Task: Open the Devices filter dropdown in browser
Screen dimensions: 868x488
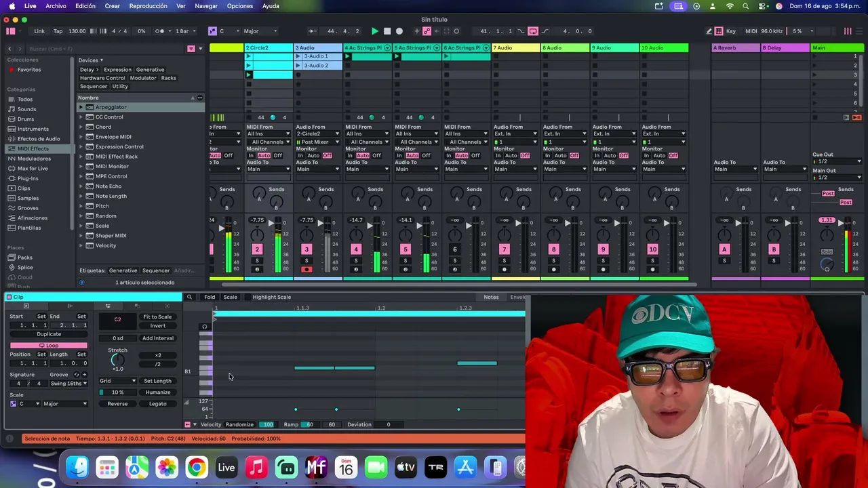Action: point(91,60)
